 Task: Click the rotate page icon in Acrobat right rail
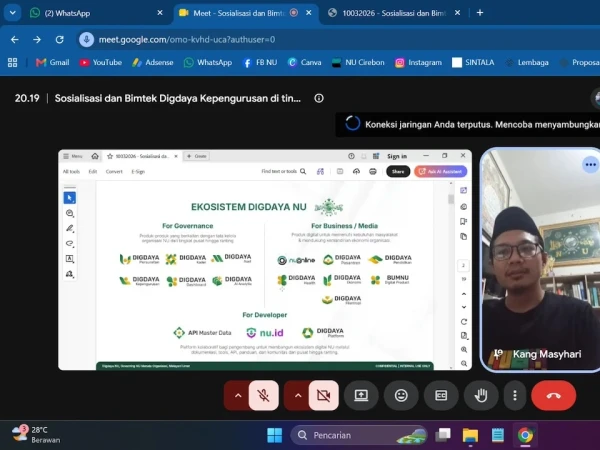pos(463,321)
